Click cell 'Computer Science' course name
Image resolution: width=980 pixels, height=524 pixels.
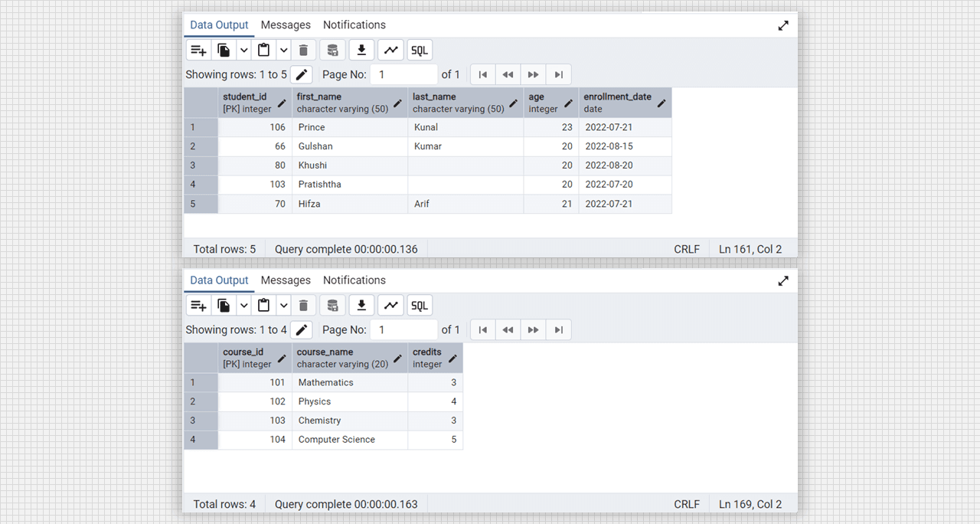(x=350, y=440)
